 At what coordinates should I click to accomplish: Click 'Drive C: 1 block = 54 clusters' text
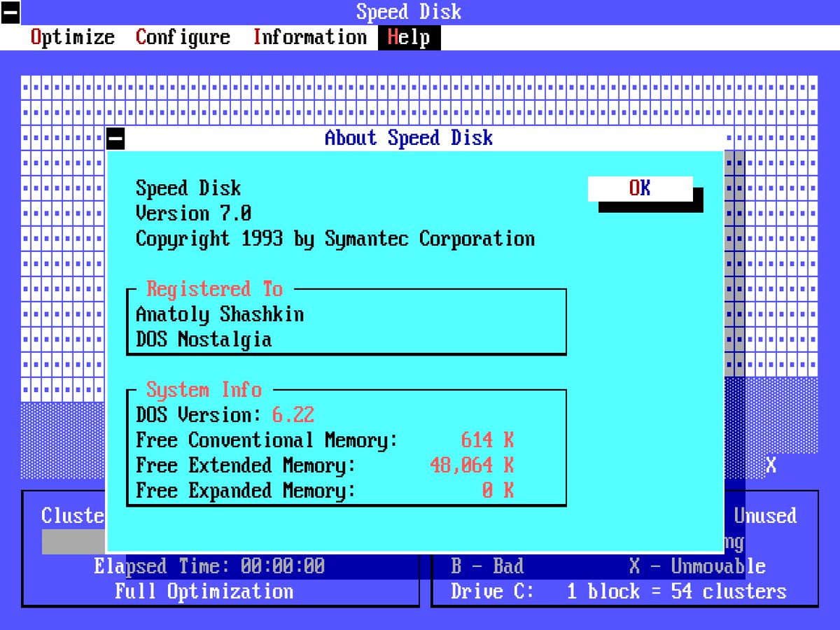(619, 591)
